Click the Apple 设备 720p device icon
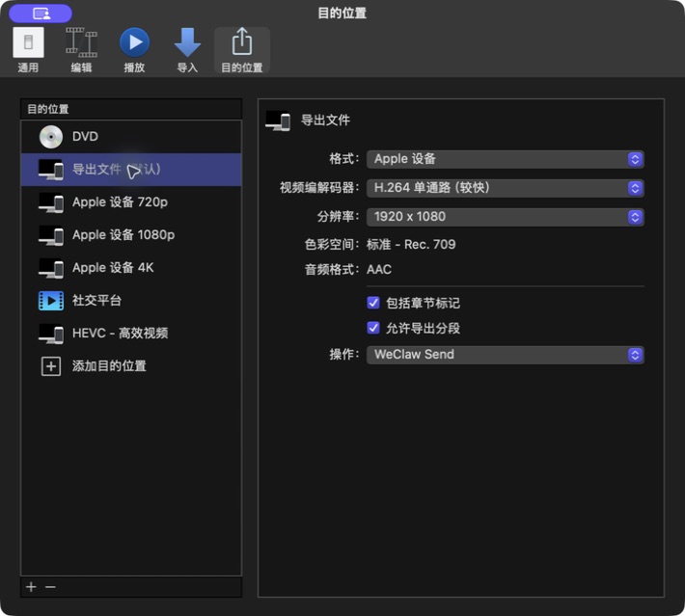This screenshot has width=685, height=616. pyautogui.click(x=51, y=202)
